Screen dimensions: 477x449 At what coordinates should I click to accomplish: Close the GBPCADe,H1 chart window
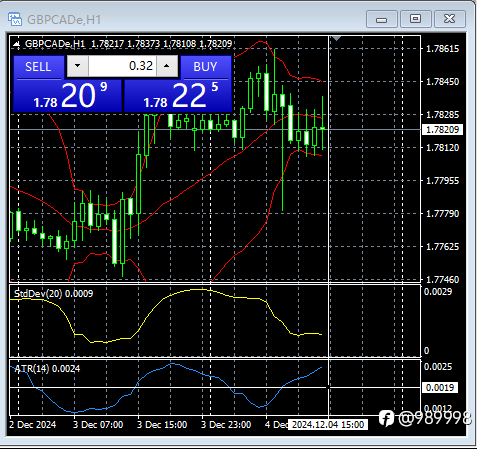[450, 19]
